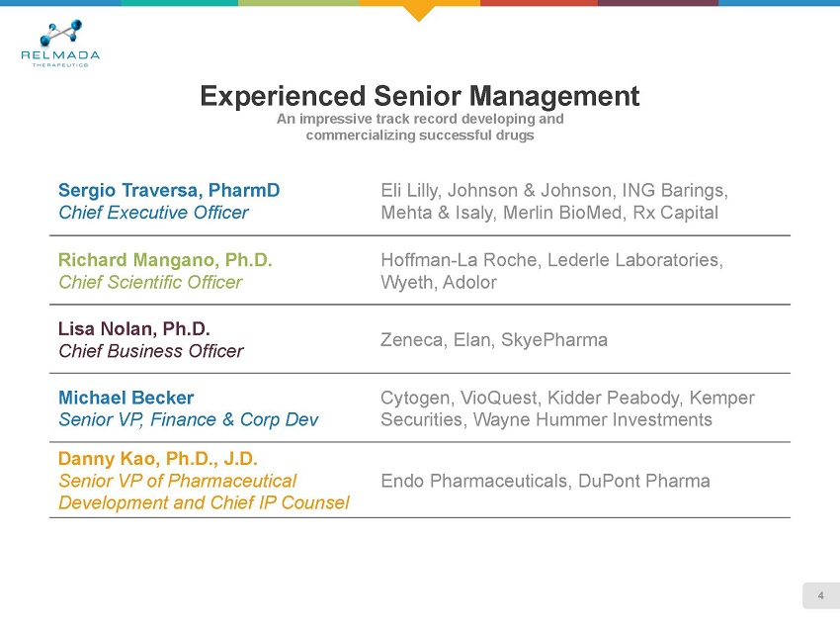
Task: Select the green segment of the top bar
Action: (298, 3)
